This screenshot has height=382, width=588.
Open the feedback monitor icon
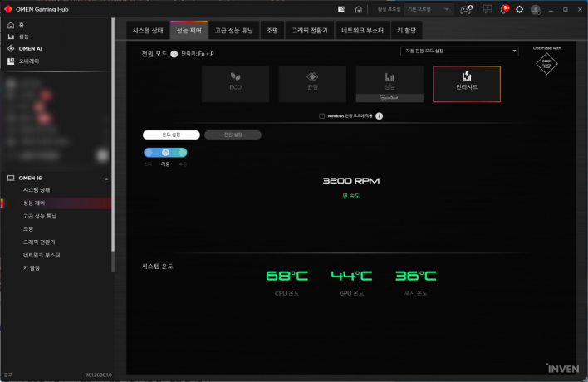pos(488,9)
